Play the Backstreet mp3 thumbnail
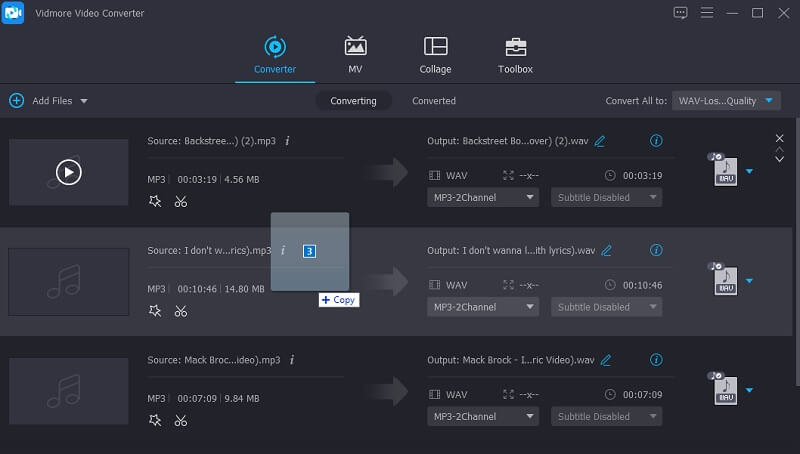This screenshot has height=454, width=800. [x=68, y=172]
